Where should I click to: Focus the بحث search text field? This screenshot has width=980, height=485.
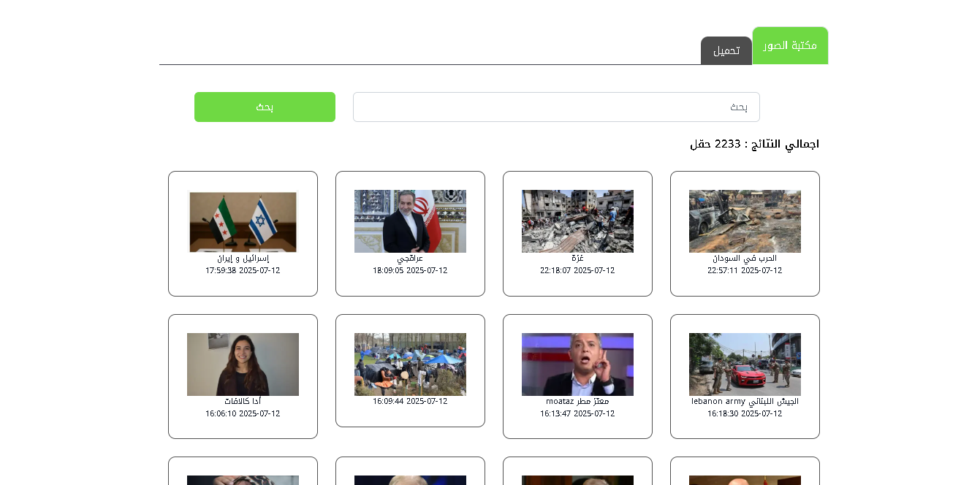(556, 107)
